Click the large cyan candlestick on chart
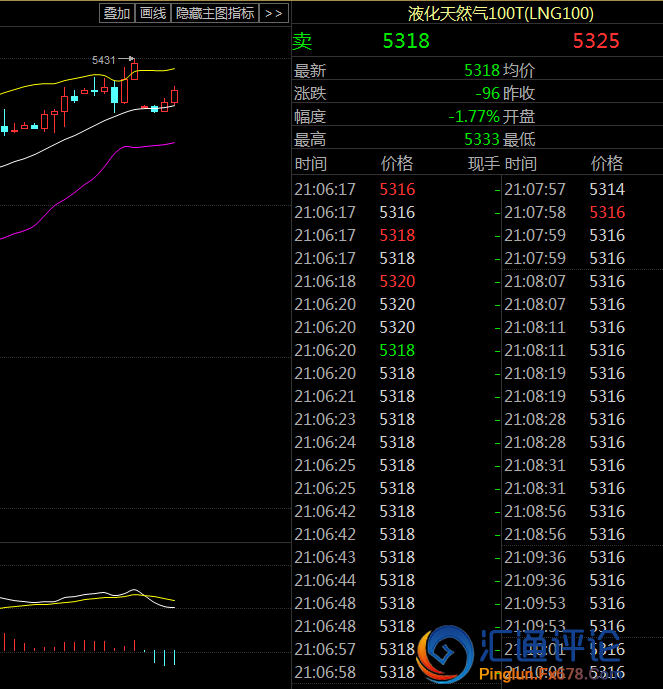The width and height of the screenshot is (663, 689). (115, 94)
